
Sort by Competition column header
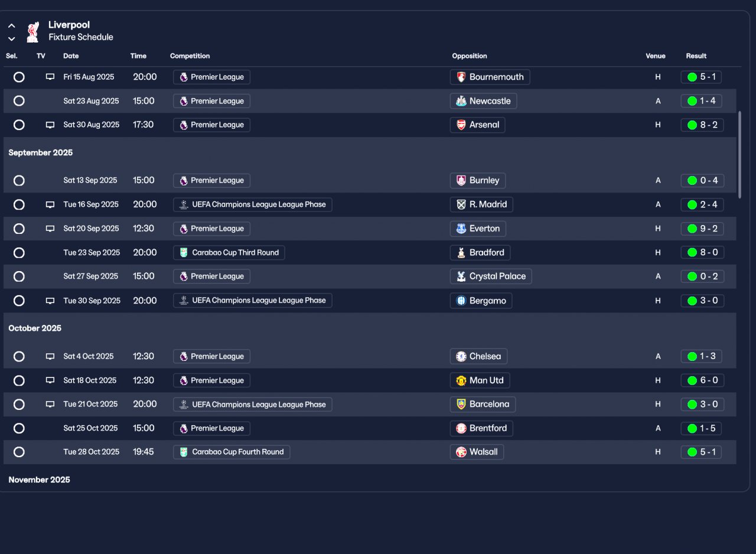[190, 56]
